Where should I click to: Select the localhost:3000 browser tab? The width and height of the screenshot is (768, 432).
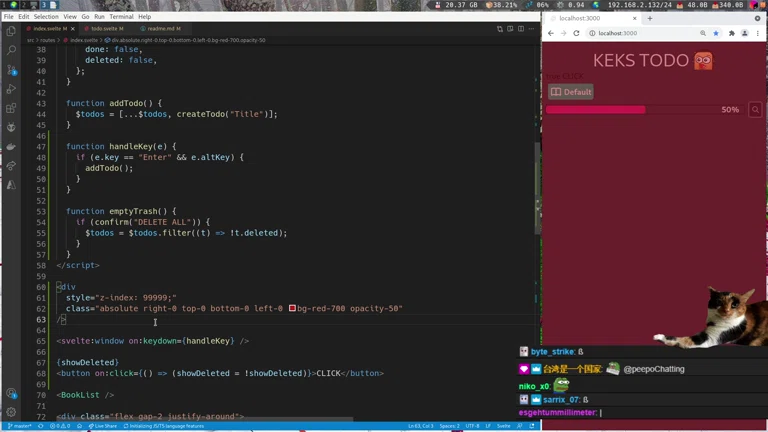pyautogui.click(x=592, y=18)
